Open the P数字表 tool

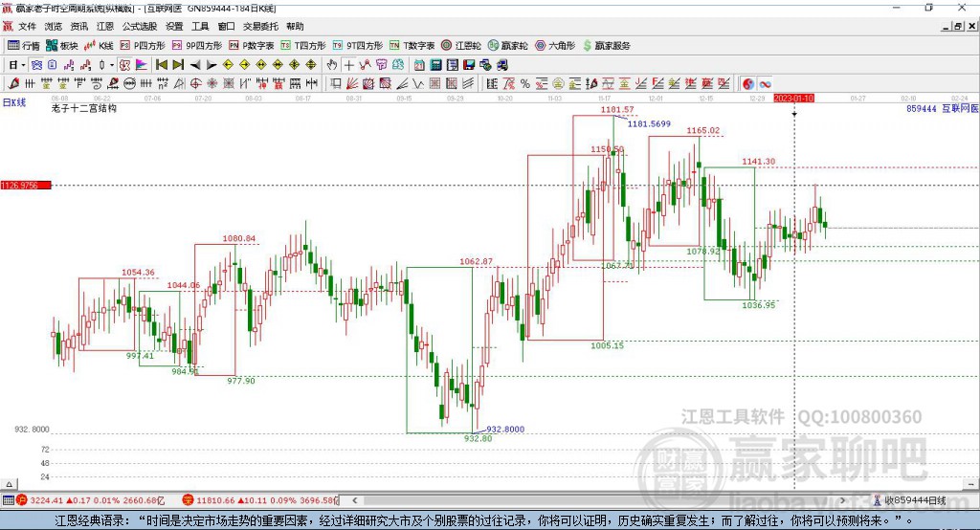click(252, 46)
